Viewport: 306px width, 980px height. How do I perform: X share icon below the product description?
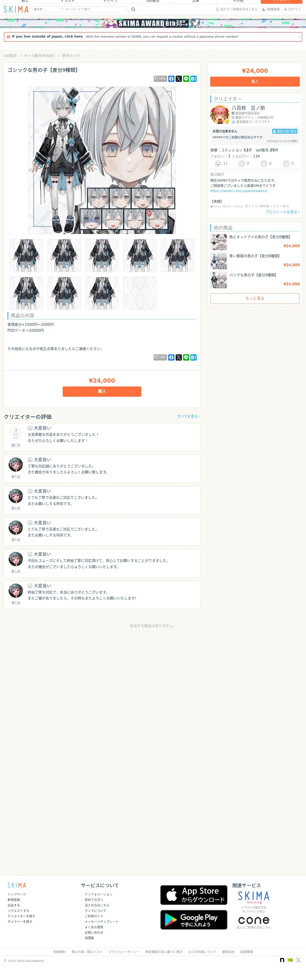[x=179, y=357]
